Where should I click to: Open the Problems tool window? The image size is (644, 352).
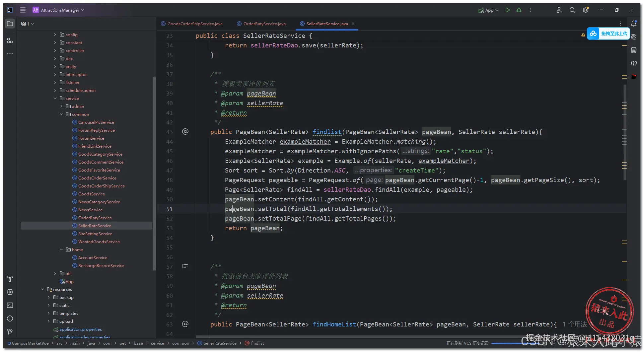click(x=10, y=318)
